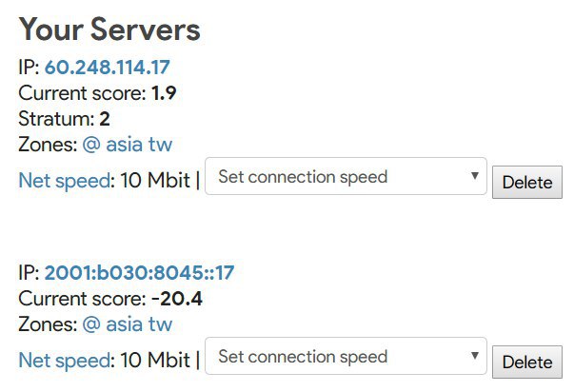Delete the 2001:b030:8045::17 server
The image size is (574, 392).
point(527,362)
